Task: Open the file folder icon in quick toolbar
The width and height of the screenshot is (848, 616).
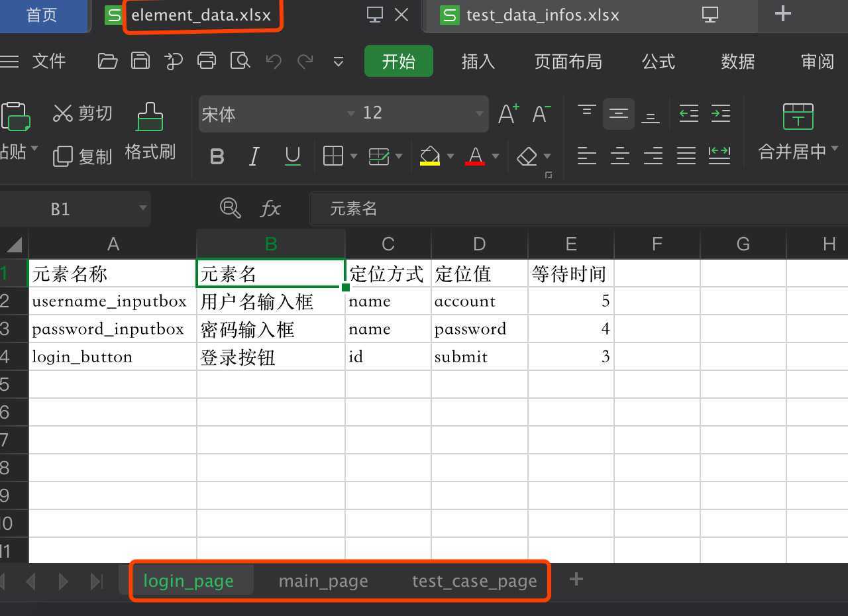Action: (107, 62)
